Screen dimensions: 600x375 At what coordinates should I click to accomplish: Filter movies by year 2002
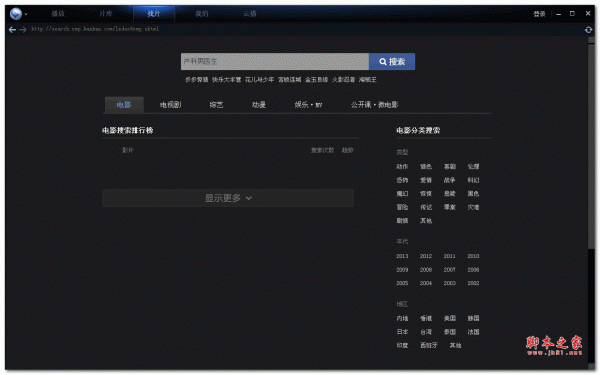click(x=473, y=283)
